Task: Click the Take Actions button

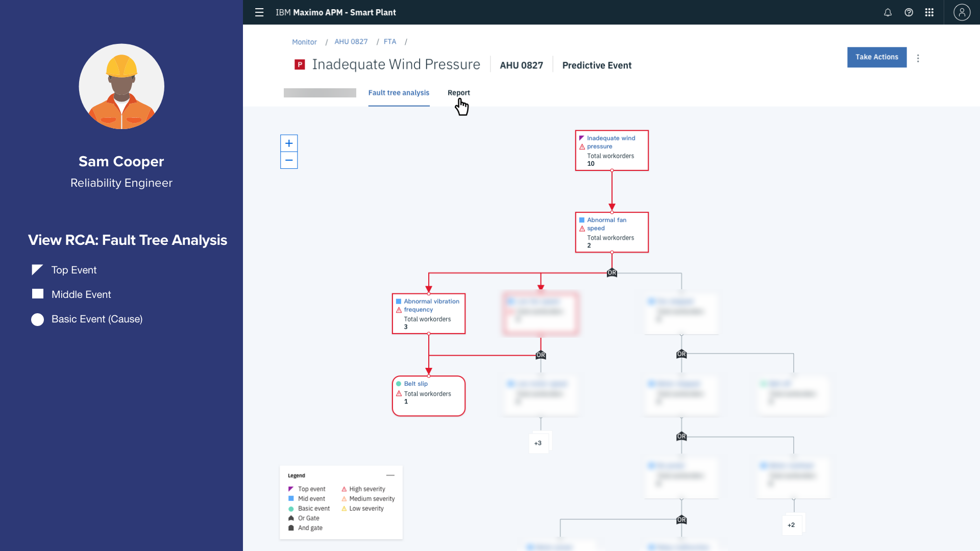Action: point(877,57)
